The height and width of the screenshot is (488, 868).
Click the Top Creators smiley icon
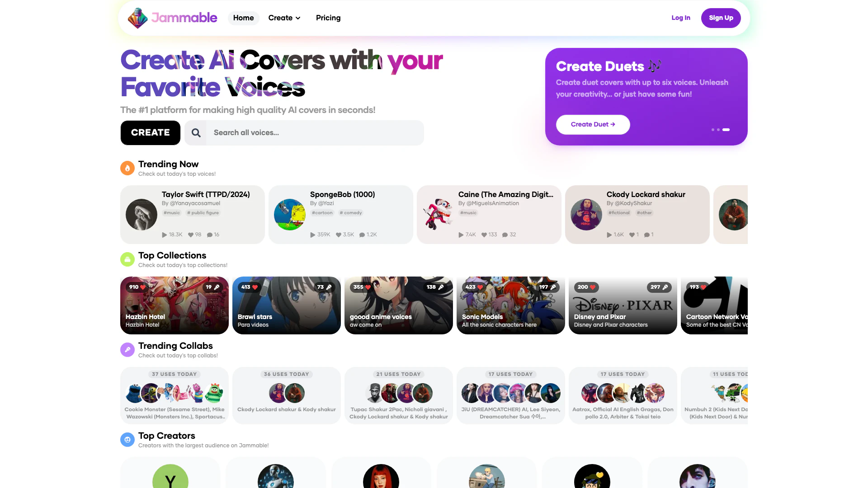point(127,440)
